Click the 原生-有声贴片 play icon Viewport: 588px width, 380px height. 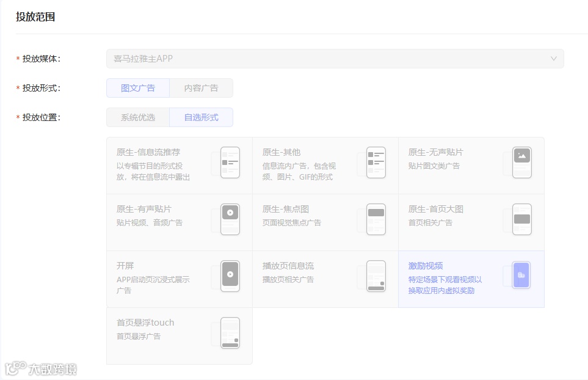click(230, 219)
